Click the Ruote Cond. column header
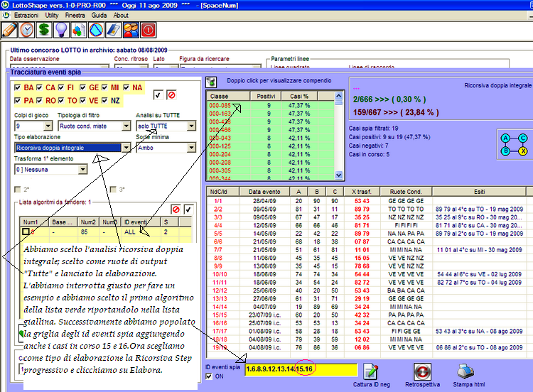This screenshot has height=392, width=533. click(x=406, y=192)
